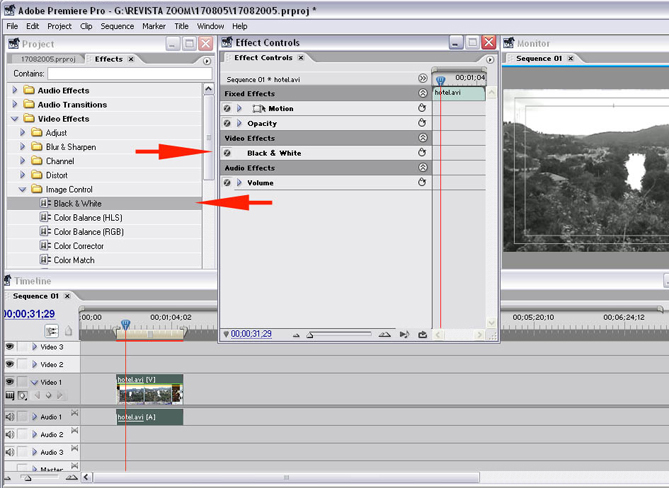Mute the Audio 1 track speaker

[x=10, y=417]
